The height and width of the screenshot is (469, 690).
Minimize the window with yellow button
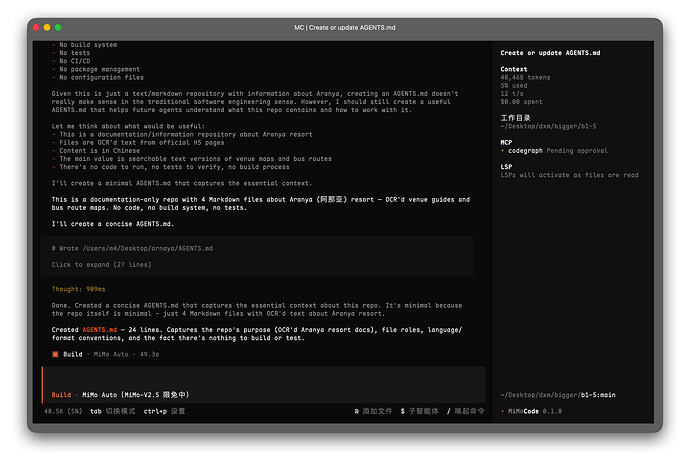pos(47,27)
